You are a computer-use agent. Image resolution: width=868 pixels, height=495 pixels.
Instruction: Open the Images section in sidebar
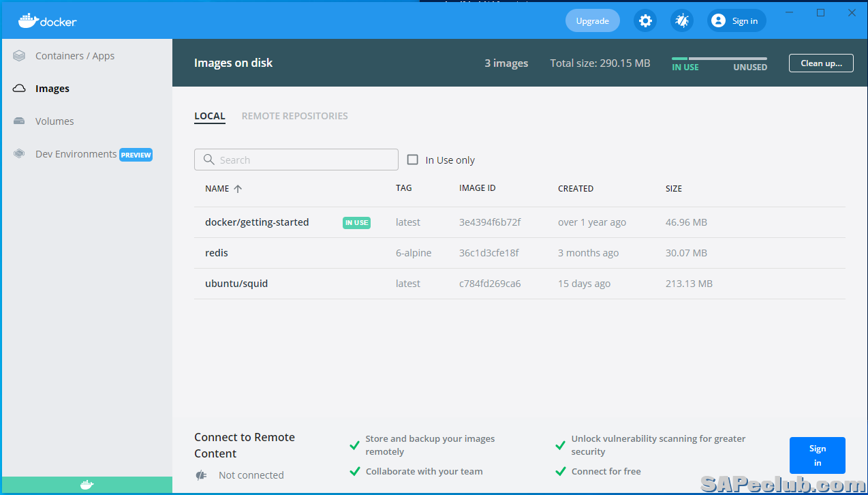(52, 89)
